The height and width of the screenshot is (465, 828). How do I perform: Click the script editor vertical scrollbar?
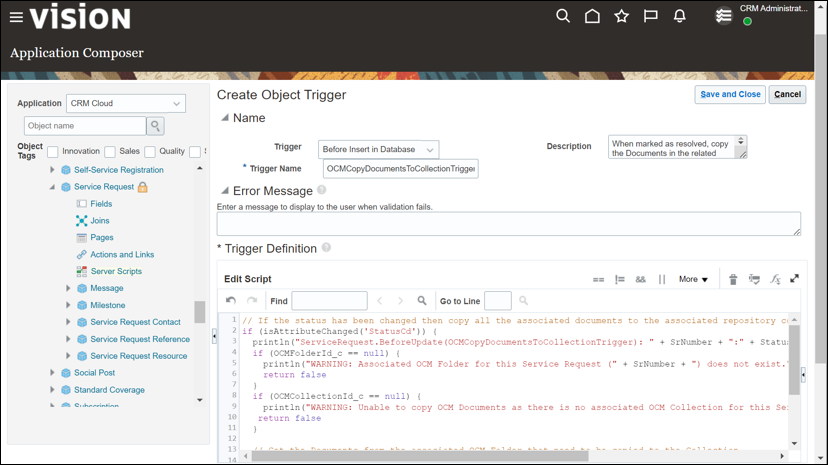tap(794, 360)
